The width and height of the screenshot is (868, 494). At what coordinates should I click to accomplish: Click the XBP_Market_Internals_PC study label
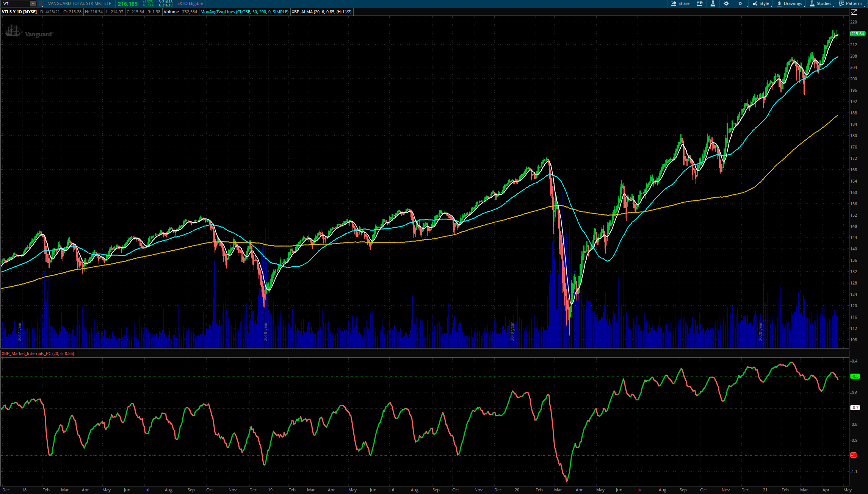[x=38, y=353]
